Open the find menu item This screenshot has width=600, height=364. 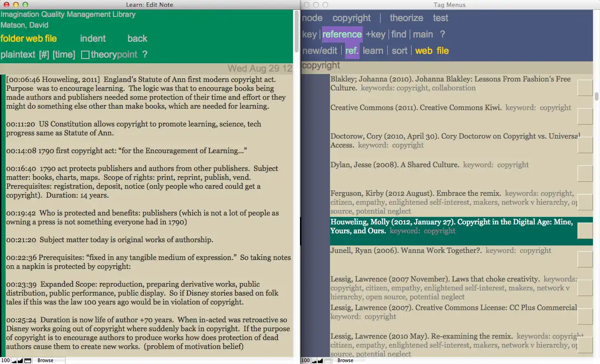[398, 34]
